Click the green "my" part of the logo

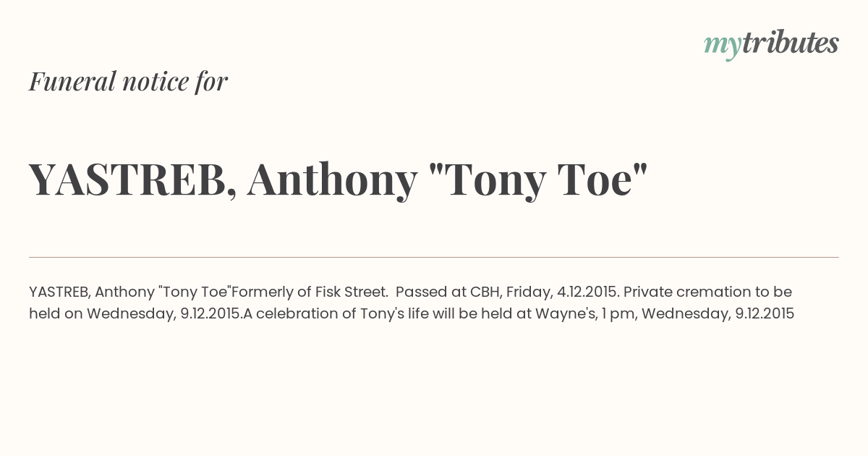(723, 47)
